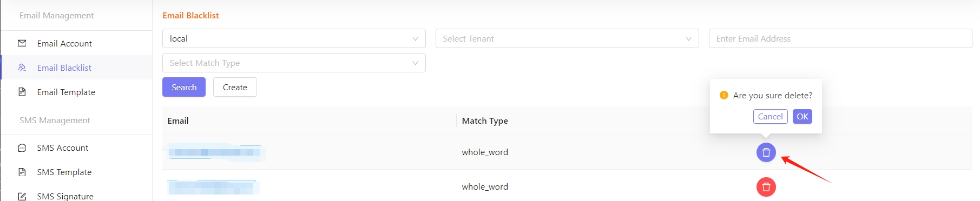Click the chevron arrow of the local dropdown
The height and width of the screenshot is (201, 980).
coord(415,39)
